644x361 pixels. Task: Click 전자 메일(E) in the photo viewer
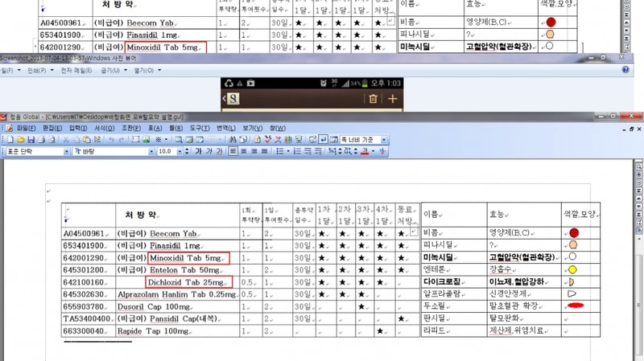click(x=76, y=71)
